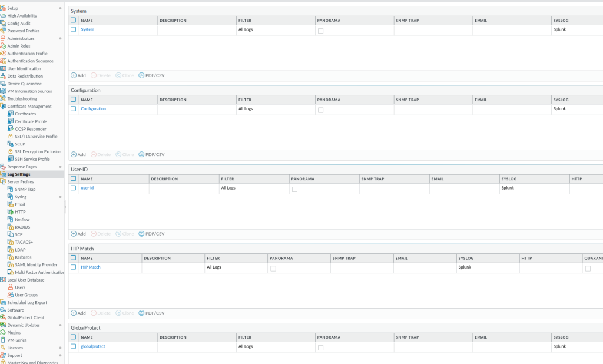Image resolution: width=603 pixels, height=364 pixels.
Task: Select the SNMP Trap server profile icon
Action: coord(11,189)
